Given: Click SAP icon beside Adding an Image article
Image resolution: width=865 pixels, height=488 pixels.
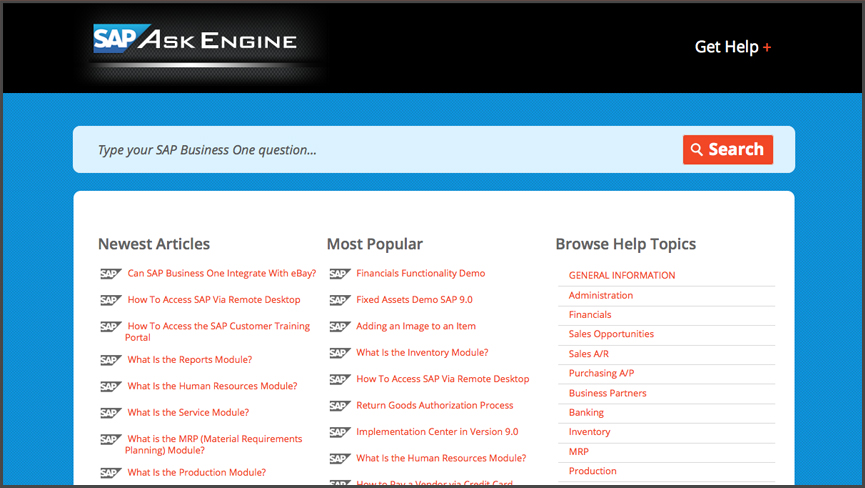Looking at the screenshot, I should (340, 327).
